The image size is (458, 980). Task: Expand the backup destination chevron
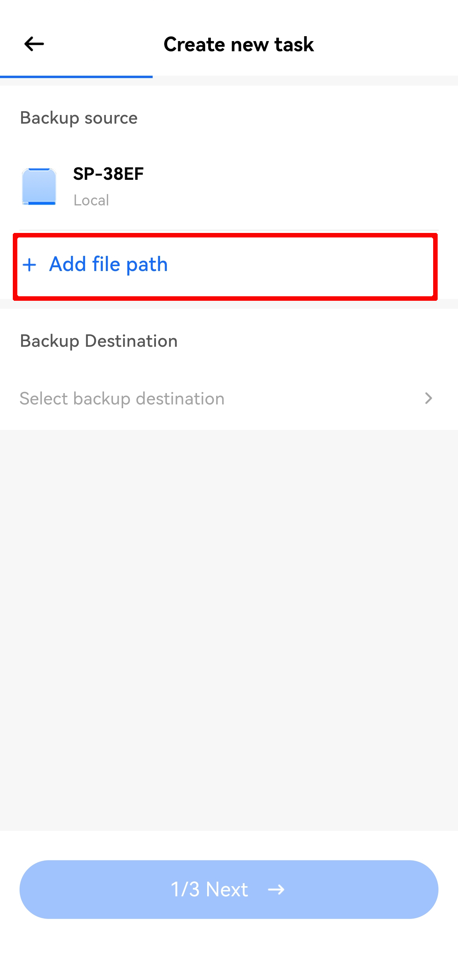(x=428, y=398)
